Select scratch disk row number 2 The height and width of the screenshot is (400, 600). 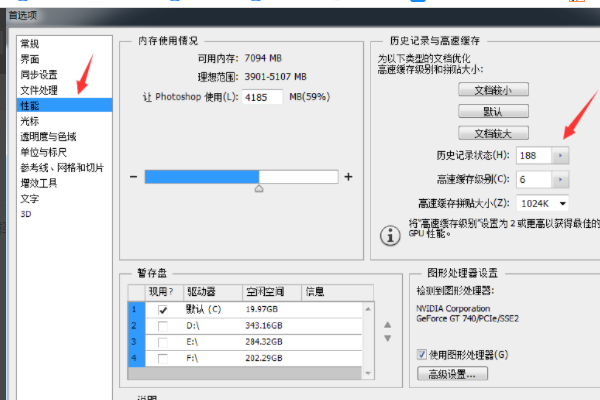coord(136,326)
